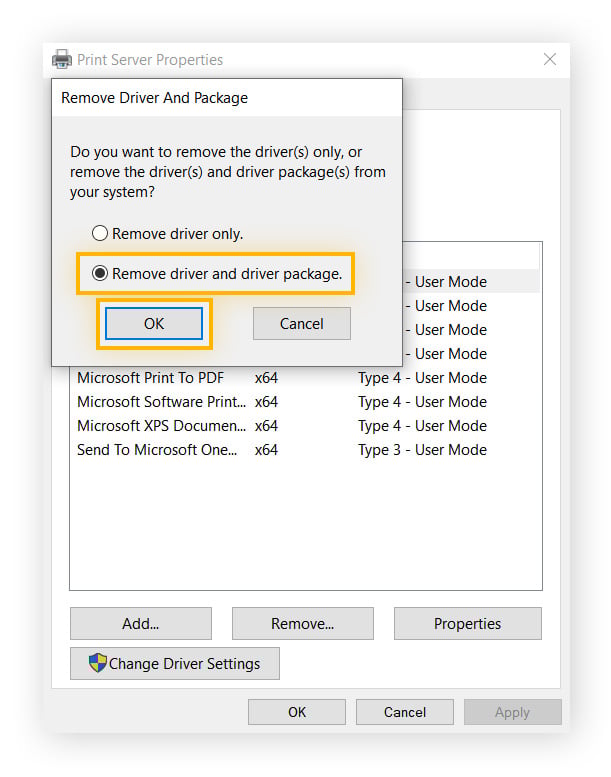This screenshot has width=611, height=777.
Task: Pick the Microsoft XPS Document driver
Action: (161, 426)
